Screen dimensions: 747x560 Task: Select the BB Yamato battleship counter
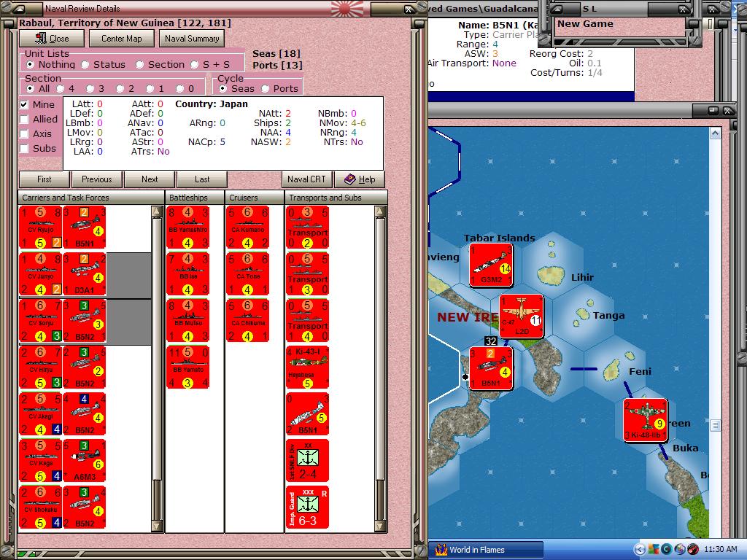(188, 367)
